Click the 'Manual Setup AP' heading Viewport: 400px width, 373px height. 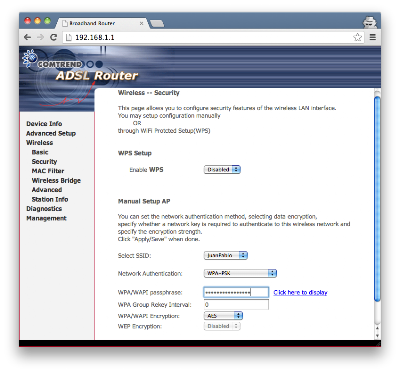(x=144, y=201)
